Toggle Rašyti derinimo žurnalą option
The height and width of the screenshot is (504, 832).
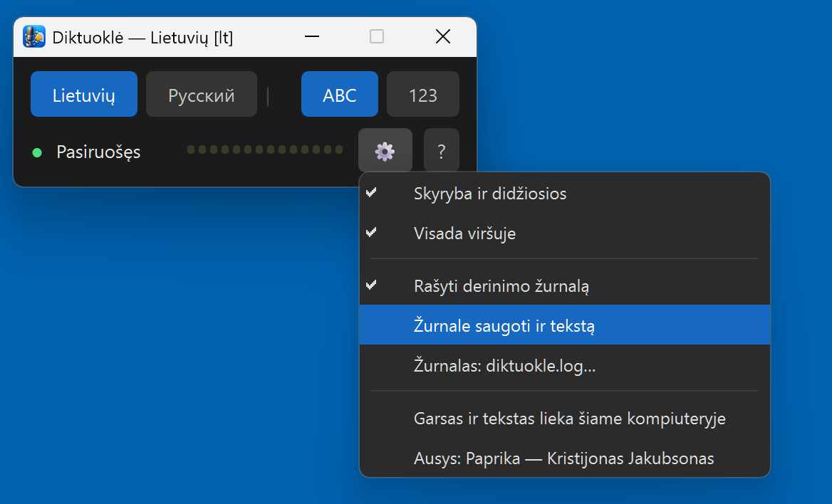click(565, 285)
